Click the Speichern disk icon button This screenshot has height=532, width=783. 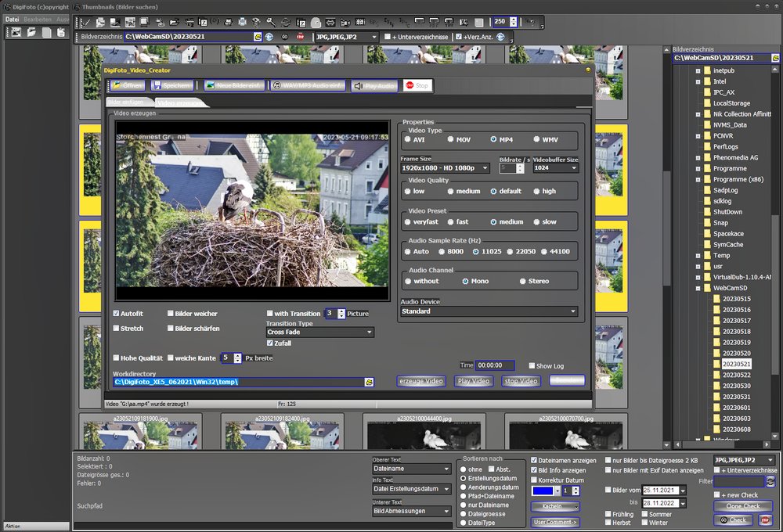coord(171,85)
